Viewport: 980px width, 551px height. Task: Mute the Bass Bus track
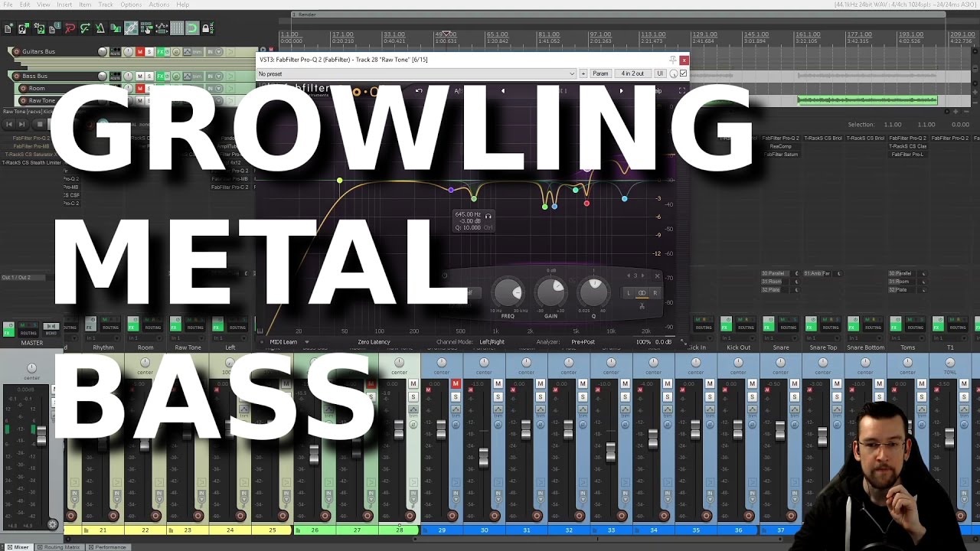pyautogui.click(x=140, y=77)
